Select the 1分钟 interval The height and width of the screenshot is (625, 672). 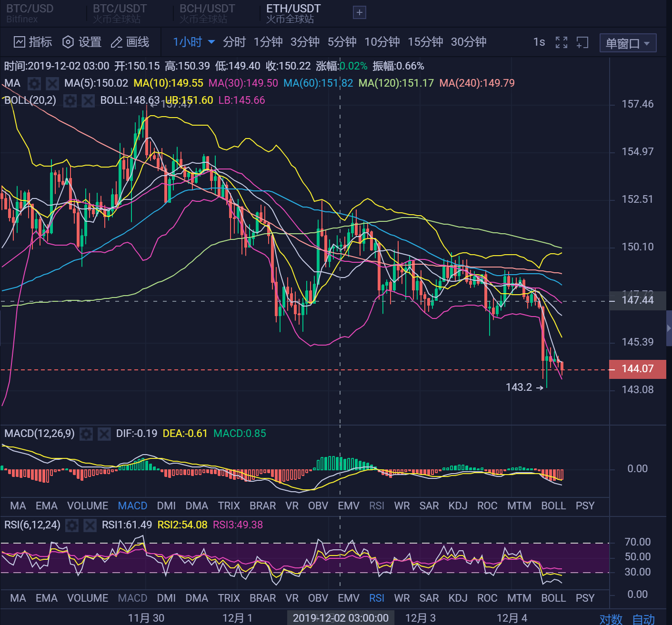268,42
